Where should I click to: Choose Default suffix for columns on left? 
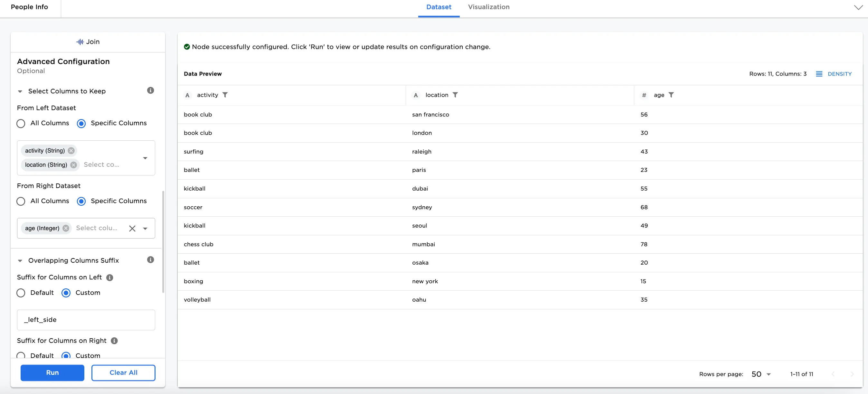(x=21, y=293)
